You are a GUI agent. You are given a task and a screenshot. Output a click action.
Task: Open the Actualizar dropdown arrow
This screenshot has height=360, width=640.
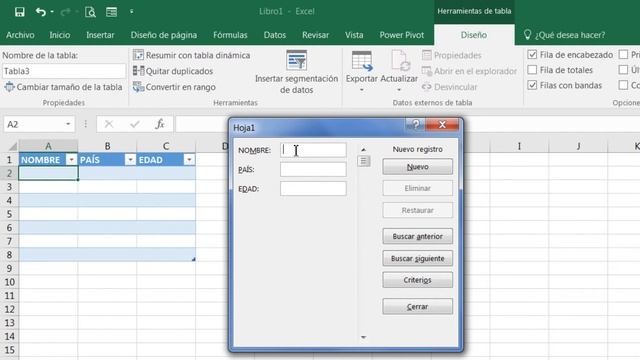(x=399, y=90)
